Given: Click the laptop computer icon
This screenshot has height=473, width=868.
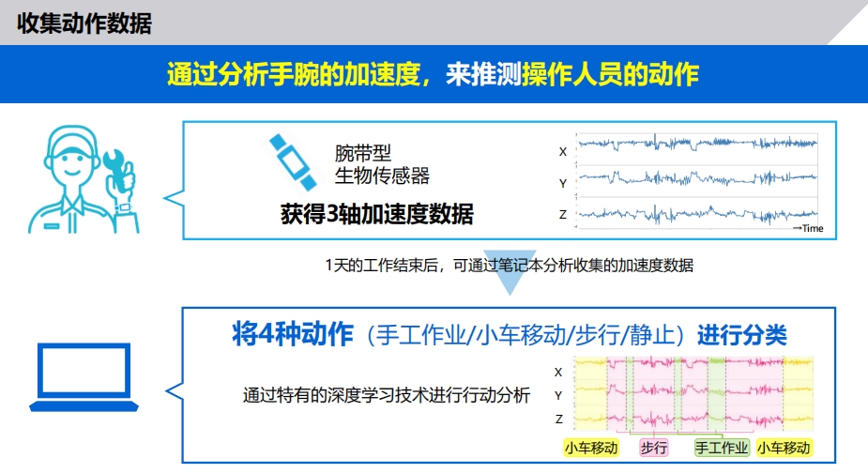Looking at the screenshot, I should click(84, 377).
